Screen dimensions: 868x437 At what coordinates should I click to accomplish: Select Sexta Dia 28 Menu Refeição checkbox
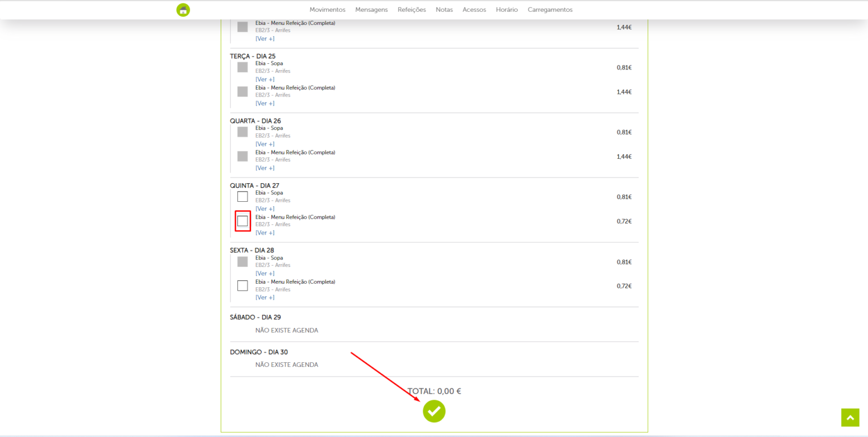point(242,285)
